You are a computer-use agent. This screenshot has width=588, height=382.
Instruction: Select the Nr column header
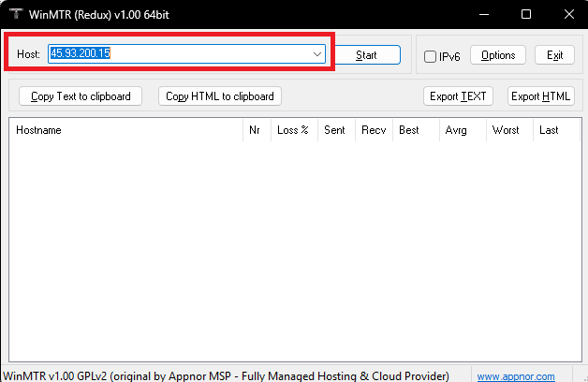[257, 130]
